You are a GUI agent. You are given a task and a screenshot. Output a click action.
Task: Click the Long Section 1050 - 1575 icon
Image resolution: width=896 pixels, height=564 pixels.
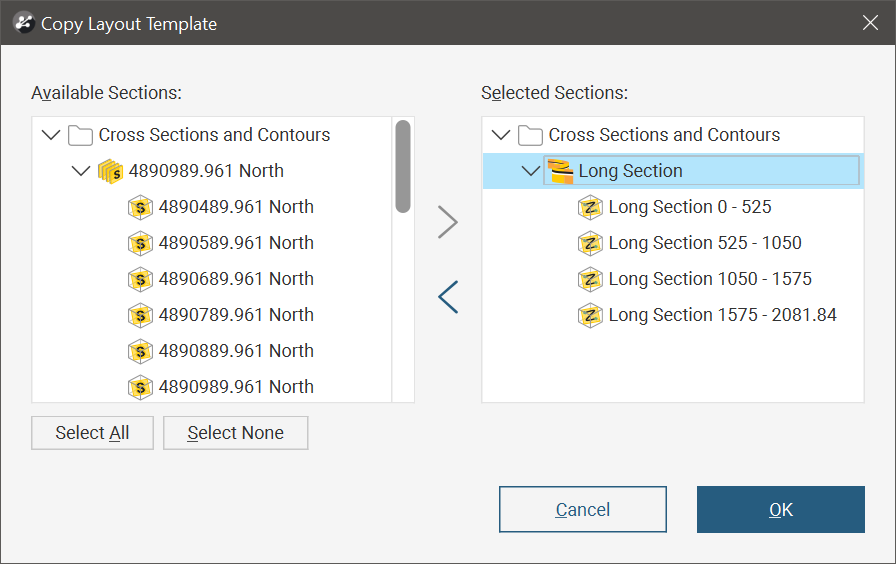point(591,279)
